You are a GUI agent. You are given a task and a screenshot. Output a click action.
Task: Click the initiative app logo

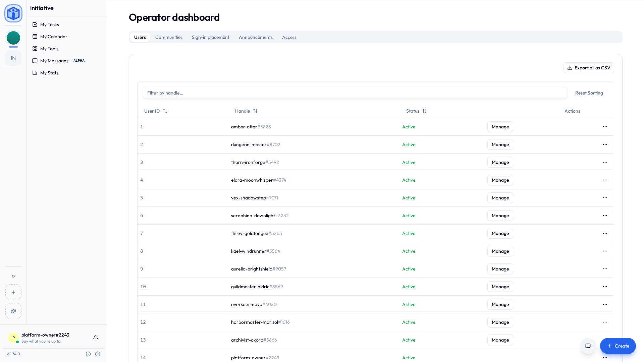point(13,13)
